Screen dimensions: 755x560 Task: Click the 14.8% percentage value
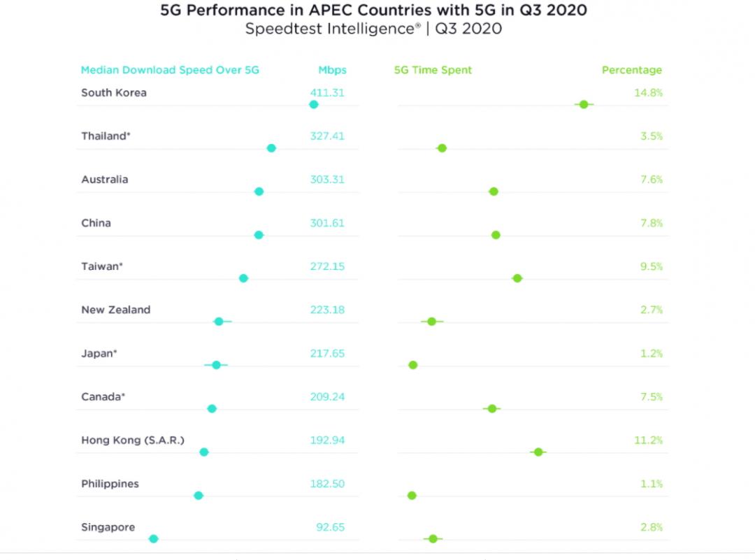click(650, 92)
